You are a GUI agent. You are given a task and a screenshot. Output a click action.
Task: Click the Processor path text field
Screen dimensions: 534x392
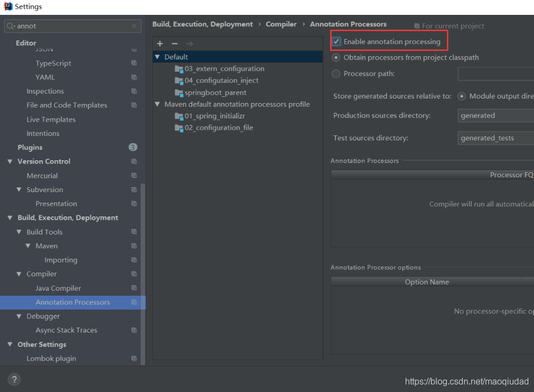coord(496,74)
